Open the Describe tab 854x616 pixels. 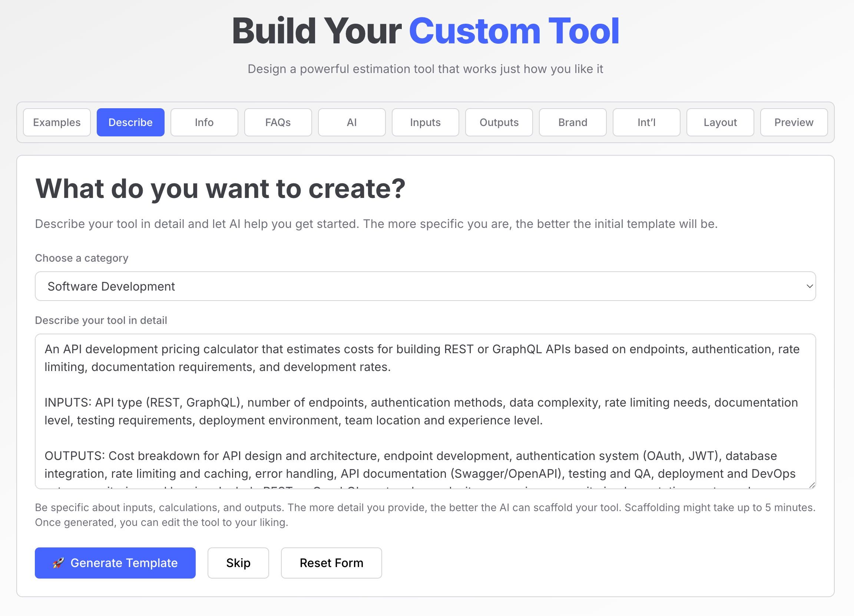point(130,122)
